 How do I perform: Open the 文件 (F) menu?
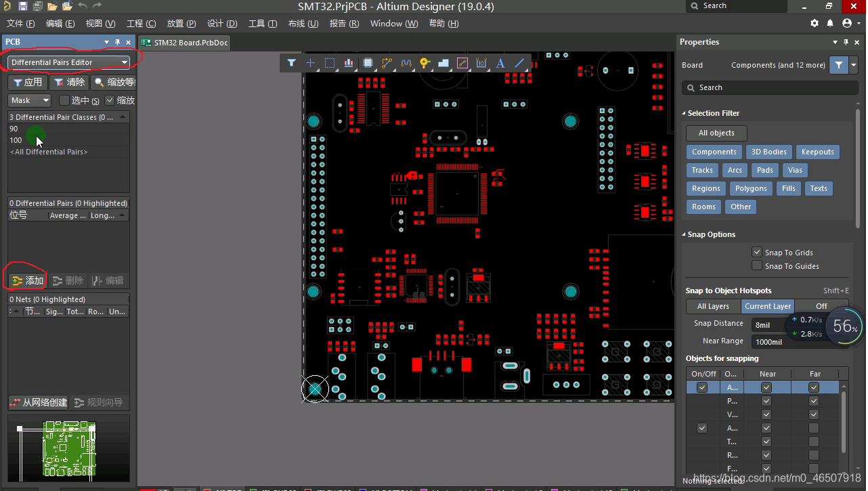(20, 24)
